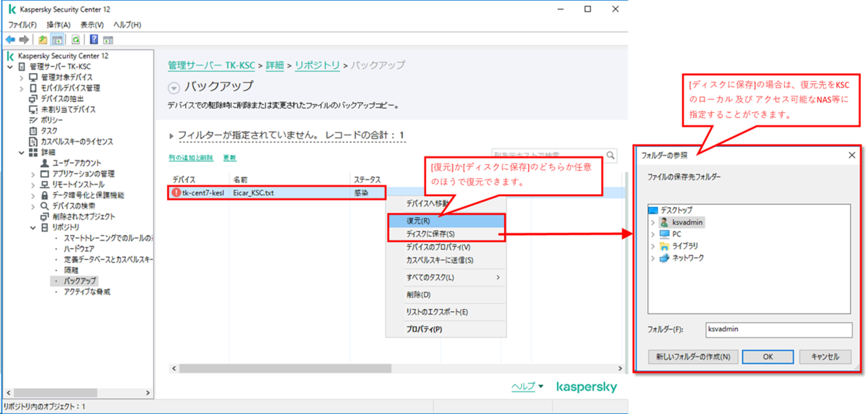This screenshot has height=414, width=868.
Task: Open the ヘルプ dropdown near the kaspersky logo
Action: [x=527, y=386]
